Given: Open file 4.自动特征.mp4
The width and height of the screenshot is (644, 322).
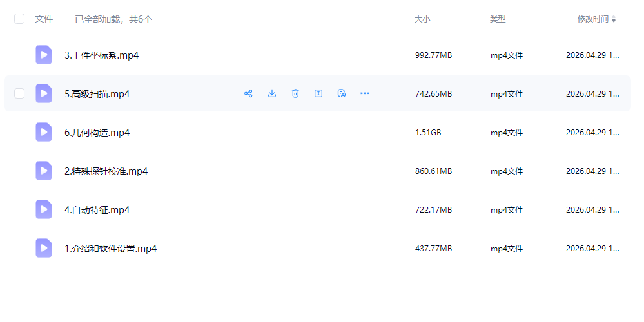Looking at the screenshot, I should click(x=97, y=209).
